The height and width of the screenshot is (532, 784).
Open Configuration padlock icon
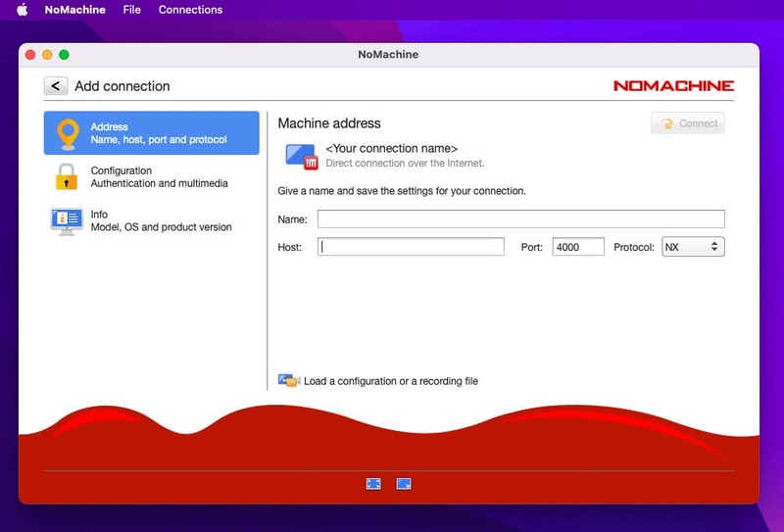[67, 177]
